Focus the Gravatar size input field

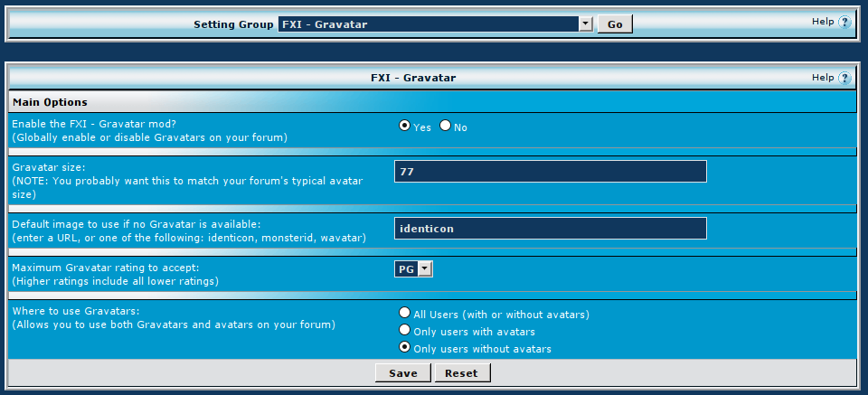pyautogui.click(x=550, y=171)
